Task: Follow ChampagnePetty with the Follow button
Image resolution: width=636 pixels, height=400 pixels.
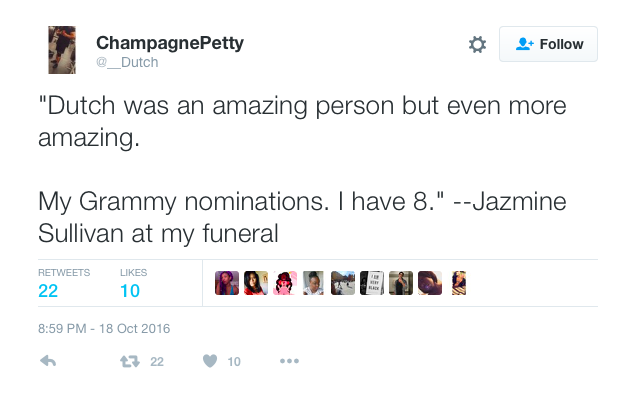Action: tap(548, 44)
